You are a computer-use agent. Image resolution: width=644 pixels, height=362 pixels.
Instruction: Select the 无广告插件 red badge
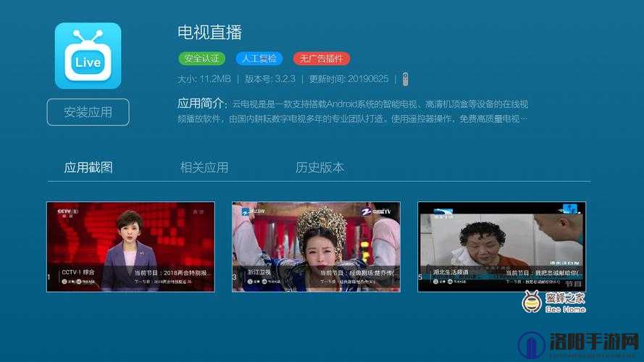coord(321,59)
